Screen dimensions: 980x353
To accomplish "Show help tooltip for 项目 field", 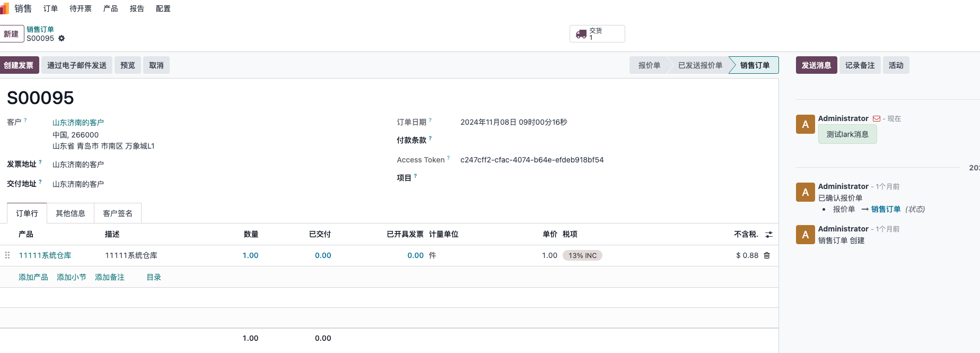I will tap(415, 176).
